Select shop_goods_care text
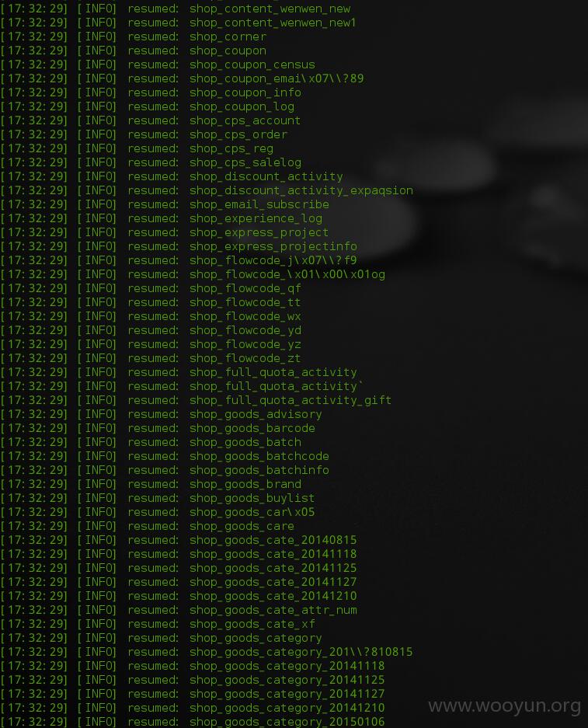This screenshot has width=588, height=728. coord(242,526)
